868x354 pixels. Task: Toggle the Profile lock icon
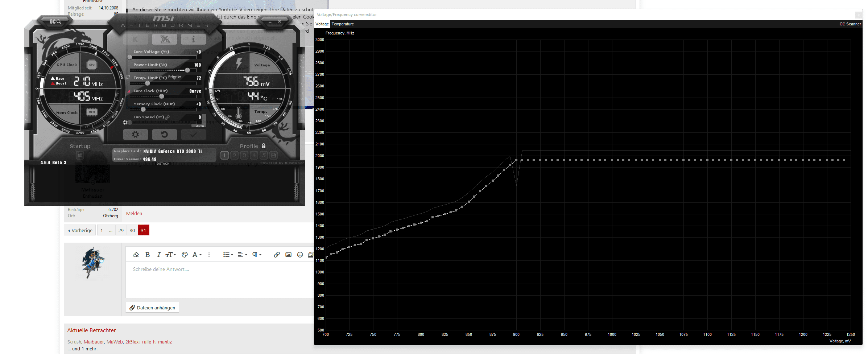[264, 146]
